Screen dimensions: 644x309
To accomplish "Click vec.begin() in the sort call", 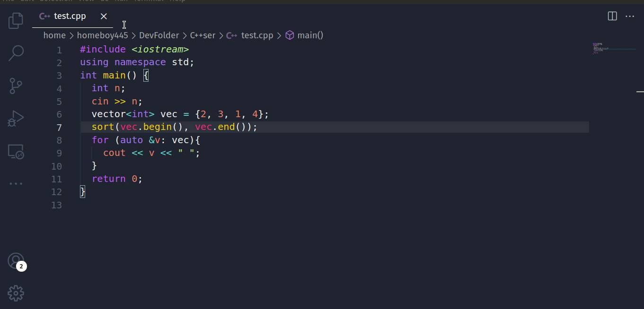I will pos(151,127).
